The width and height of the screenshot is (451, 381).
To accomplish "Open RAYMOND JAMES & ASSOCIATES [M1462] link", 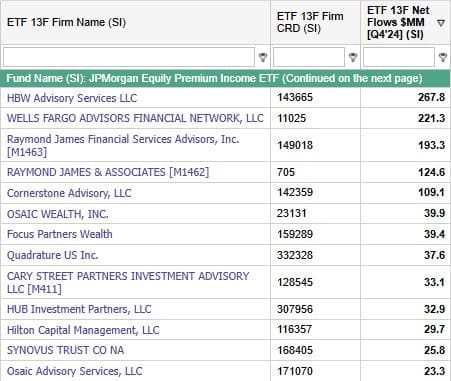I will 108,172.
